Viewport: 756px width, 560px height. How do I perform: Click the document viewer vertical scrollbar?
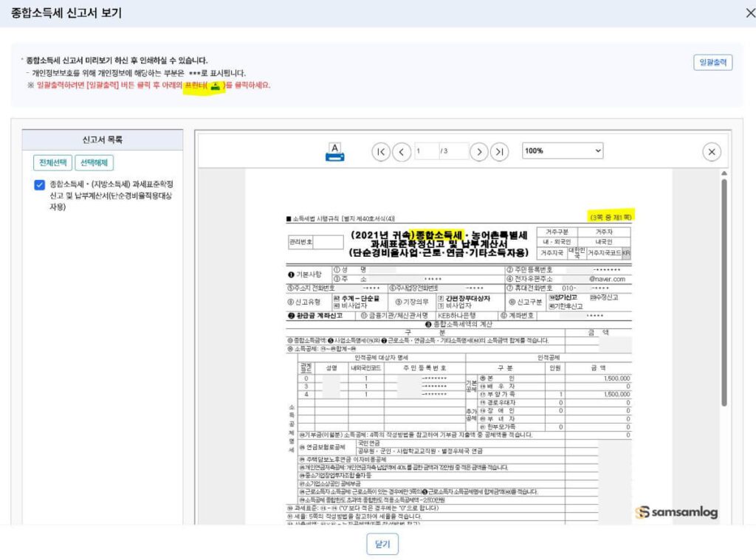(724, 292)
